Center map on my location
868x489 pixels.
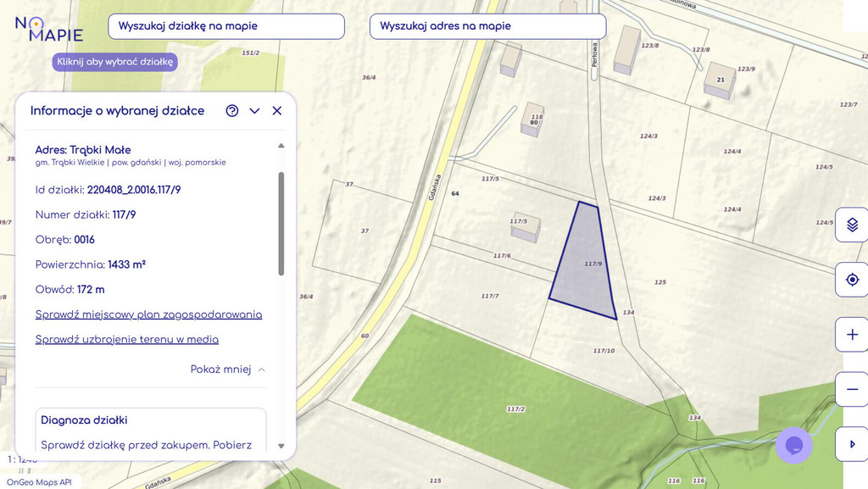click(x=852, y=280)
